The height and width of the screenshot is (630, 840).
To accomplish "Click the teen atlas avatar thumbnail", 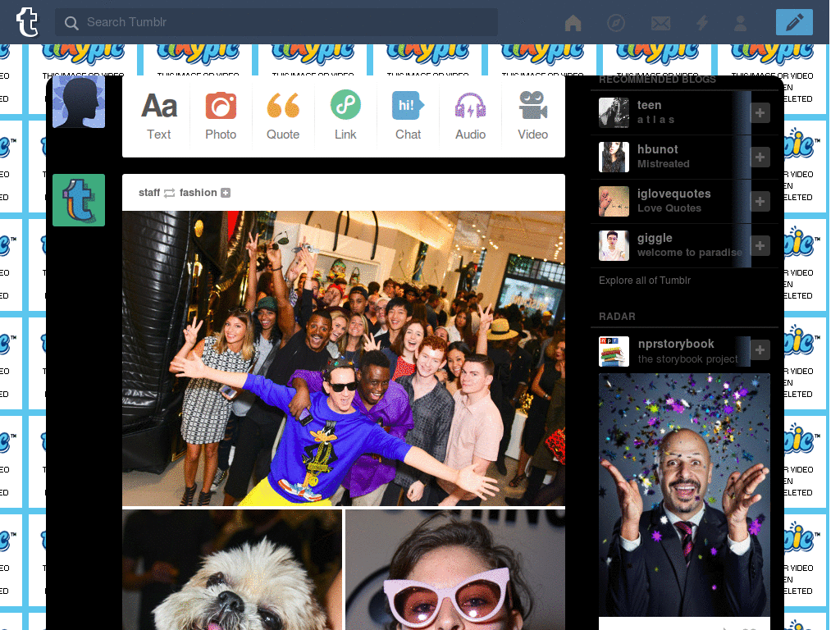I will (x=614, y=112).
